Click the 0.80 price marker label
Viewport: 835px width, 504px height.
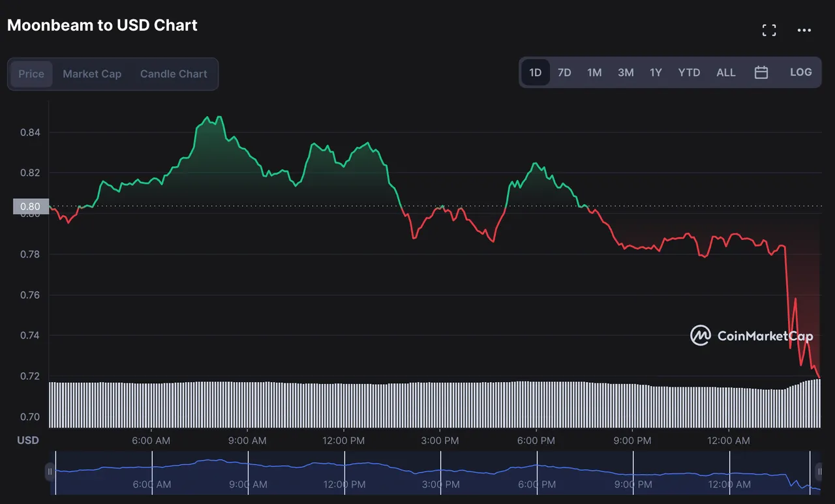coord(31,207)
